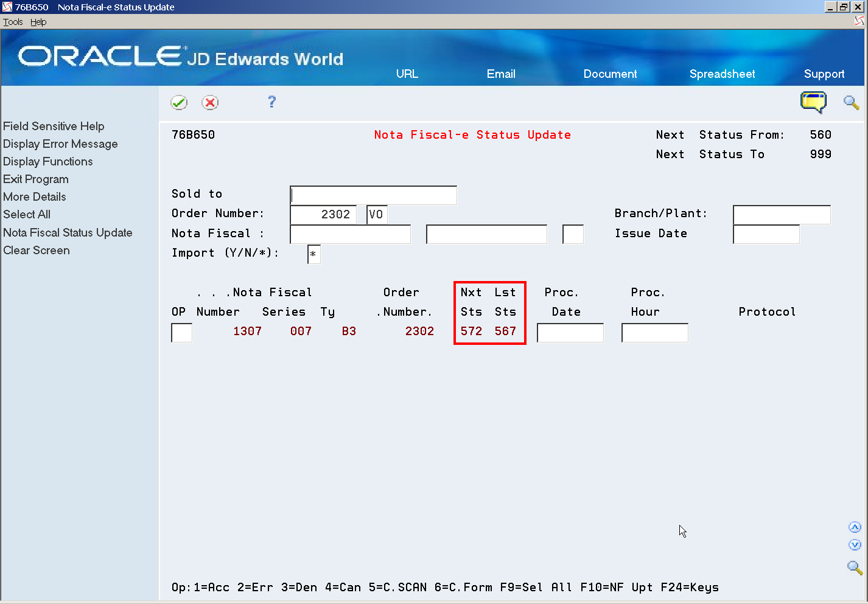
Task: Choose Display Functions in the sidebar
Action: click(x=48, y=161)
